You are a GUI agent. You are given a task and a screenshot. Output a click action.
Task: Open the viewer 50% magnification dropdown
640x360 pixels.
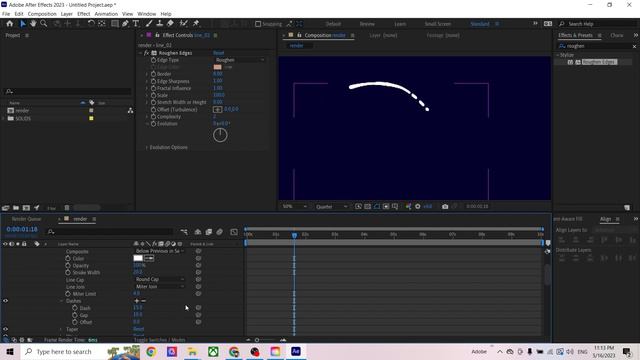[x=294, y=207]
